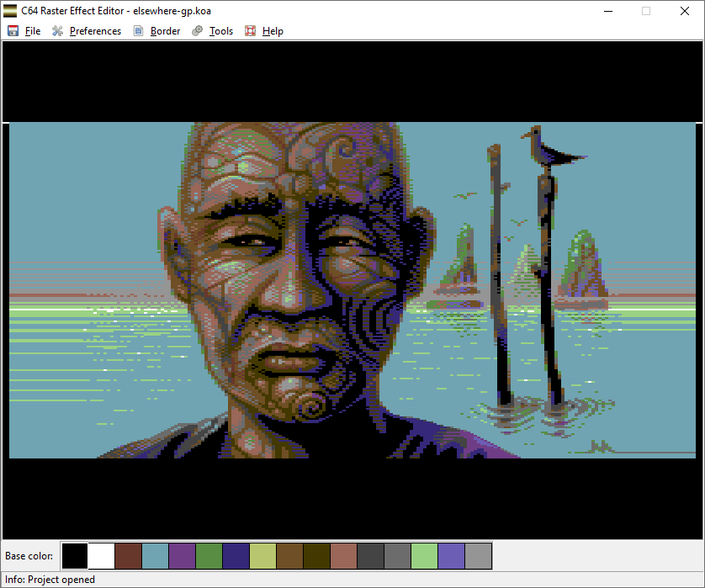Click the Koala image preview canvas
This screenshot has height=588, width=705.
pos(352,290)
